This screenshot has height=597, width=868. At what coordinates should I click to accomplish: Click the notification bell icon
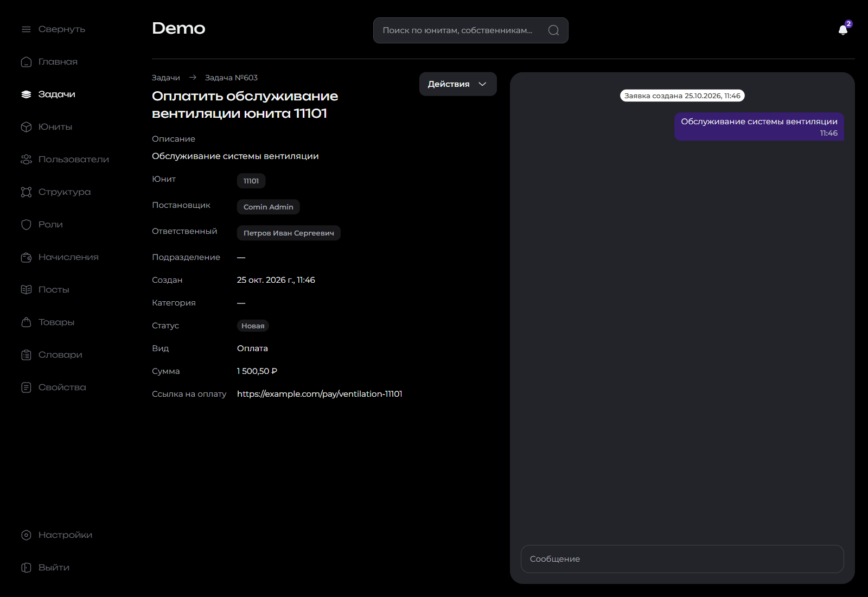pyautogui.click(x=843, y=30)
